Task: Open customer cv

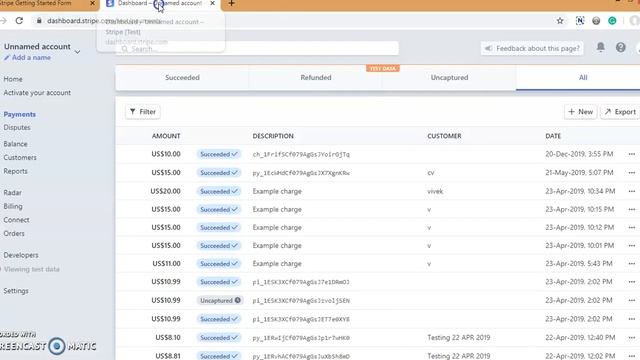Action: pyautogui.click(x=431, y=173)
